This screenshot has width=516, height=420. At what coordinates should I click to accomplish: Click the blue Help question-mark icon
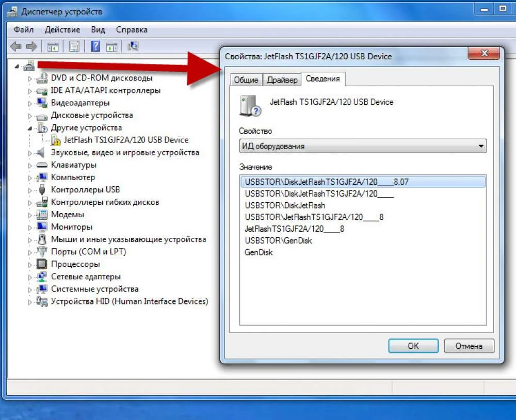point(95,46)
